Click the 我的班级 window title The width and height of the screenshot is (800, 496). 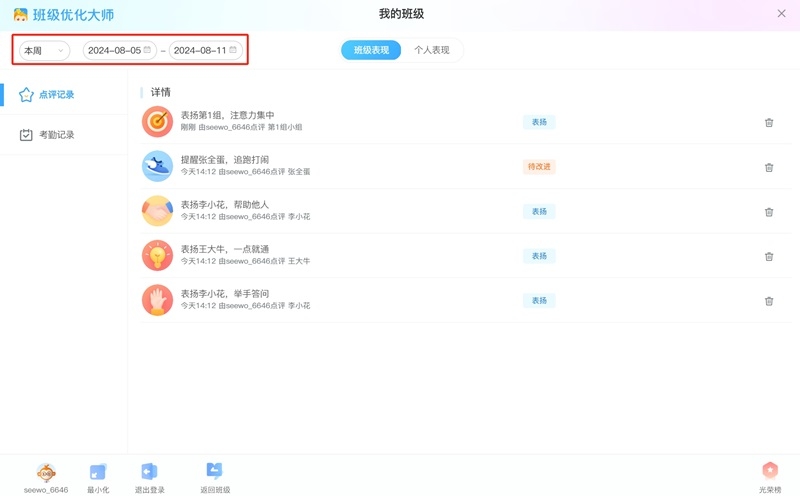click(401, 14)
